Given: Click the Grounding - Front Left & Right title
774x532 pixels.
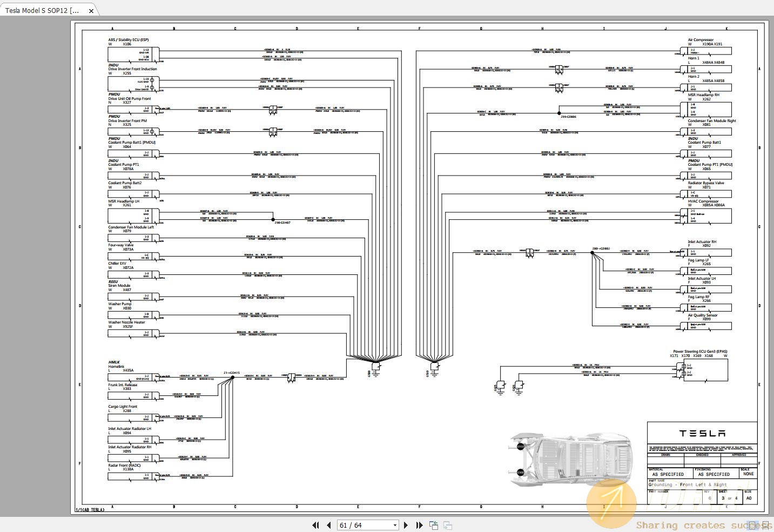Looking at the screenshot, I should point(688,484).
